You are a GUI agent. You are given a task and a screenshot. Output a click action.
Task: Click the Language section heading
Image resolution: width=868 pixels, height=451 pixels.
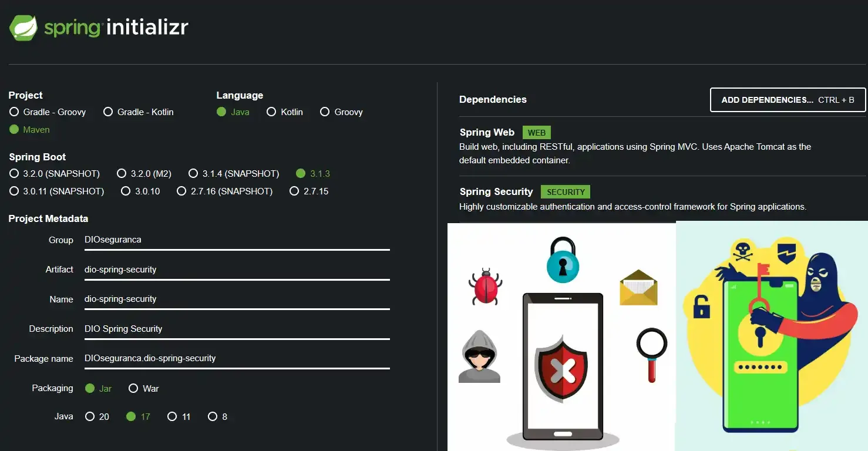tap(240, 95)
